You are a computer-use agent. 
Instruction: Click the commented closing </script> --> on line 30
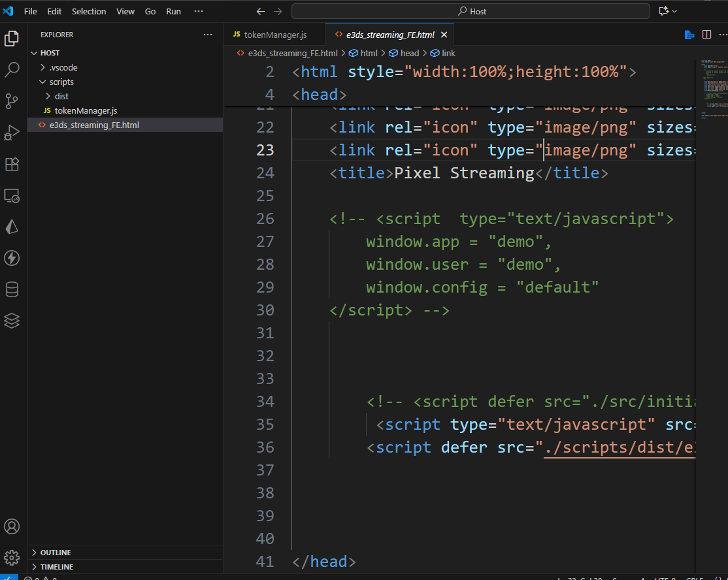tap(389, 310)
